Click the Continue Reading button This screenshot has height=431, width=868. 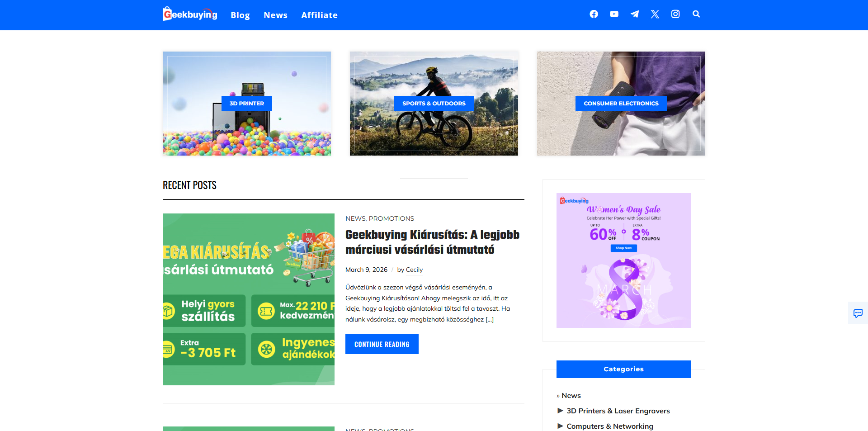[382, 344]
